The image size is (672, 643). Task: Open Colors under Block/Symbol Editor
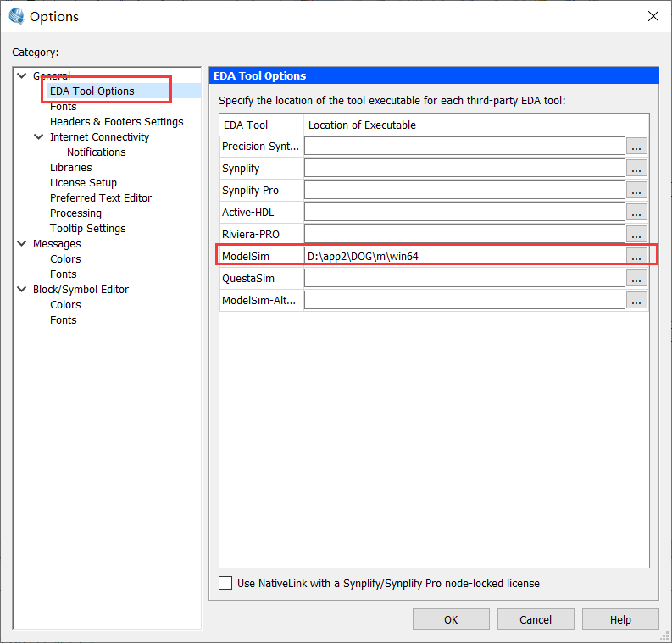point(65,305)
